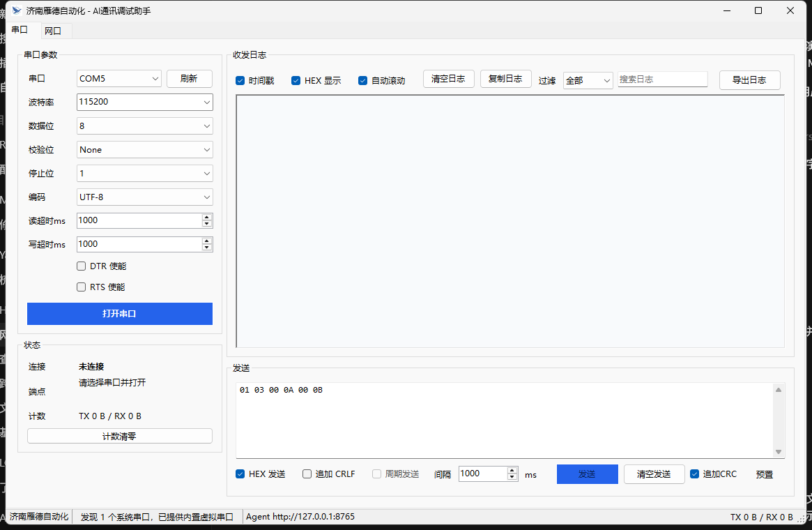Click the window resize grip in corner

pos(802,519)
